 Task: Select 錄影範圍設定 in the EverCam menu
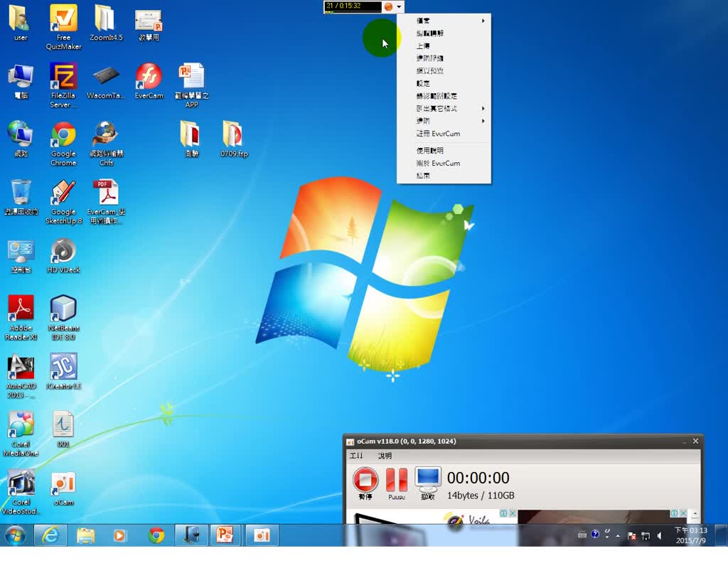pos(444,95)
